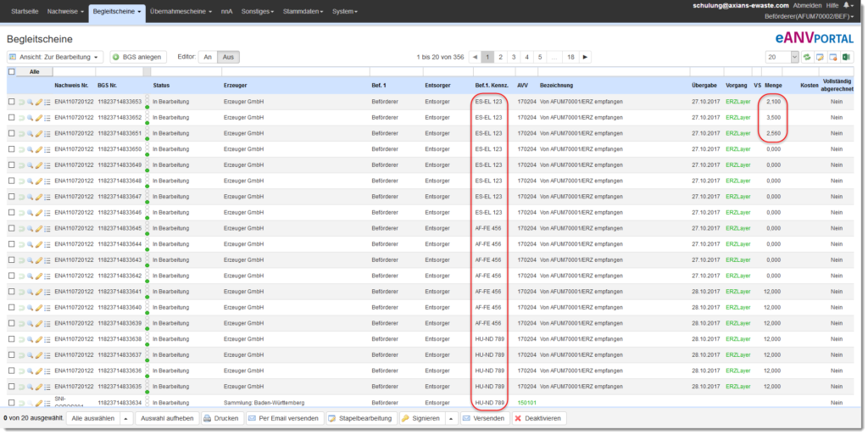The height and width of the screenshot is (435, 868).
Task: Go to Startseite
Action: pyautogui.click(x=25, y=11)
